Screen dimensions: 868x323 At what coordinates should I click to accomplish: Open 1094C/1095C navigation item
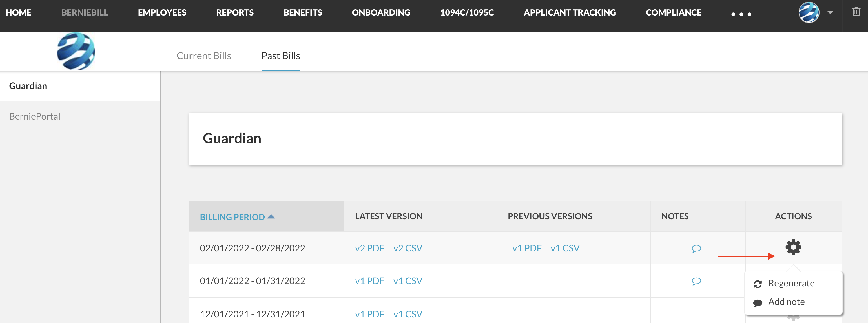pos(467,12)
